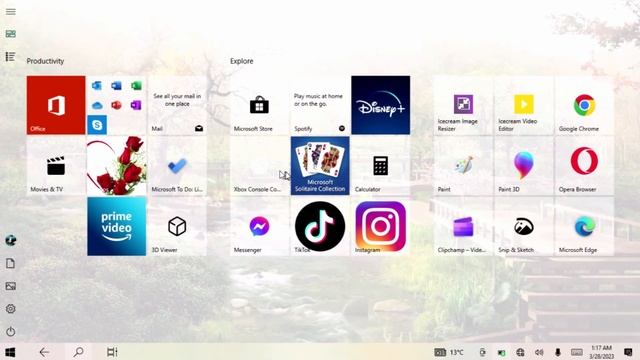640x360 pixels.
Task: Open Pictures from Start sidebar
Action: point(11,286)
